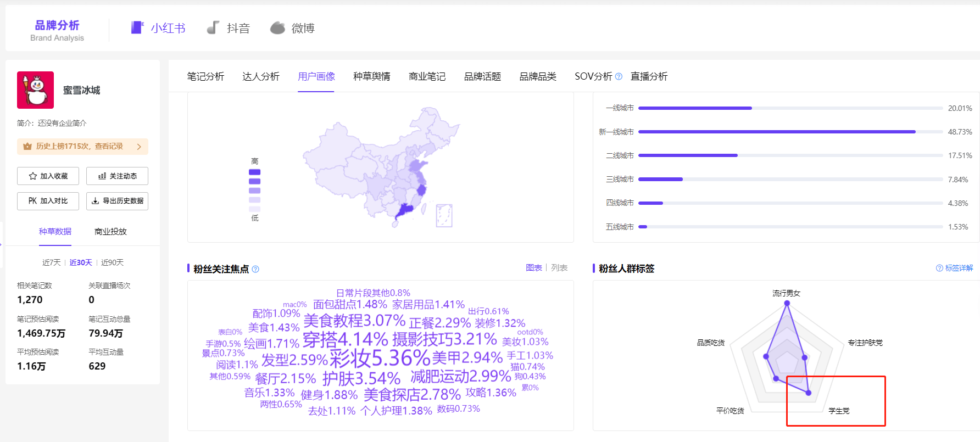Screen dimensions: 980x442
Task: Export historical data via 导出历史数据
Action: point(117,201)
